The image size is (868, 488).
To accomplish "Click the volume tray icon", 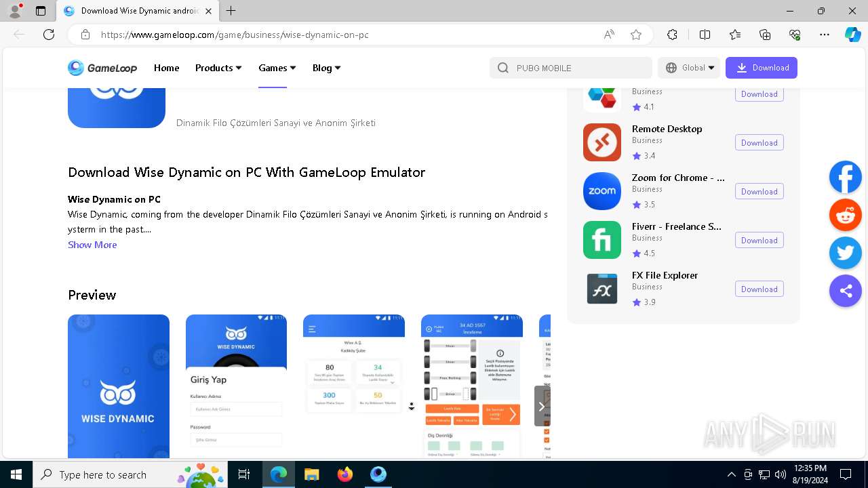I will [780, 474].
